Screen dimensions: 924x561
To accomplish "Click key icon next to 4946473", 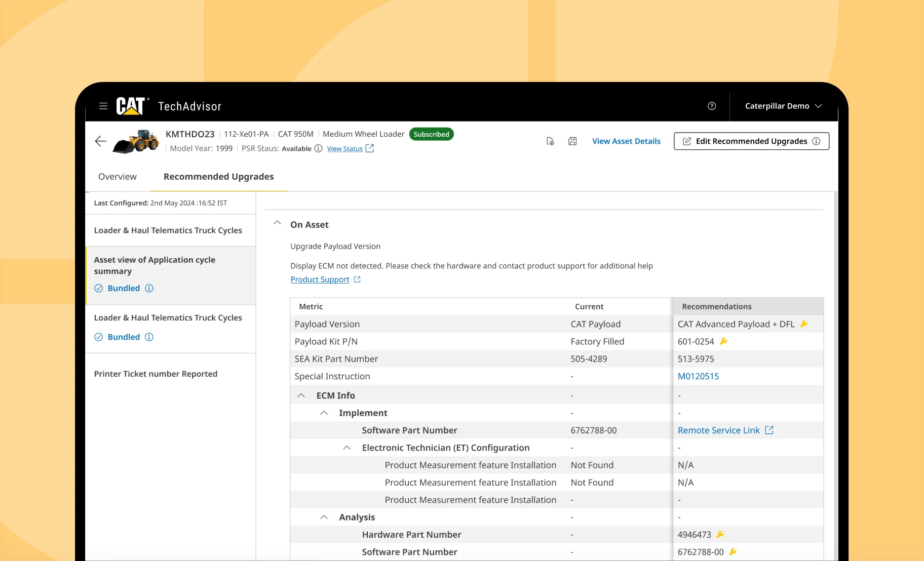I will tap(720, 535).
